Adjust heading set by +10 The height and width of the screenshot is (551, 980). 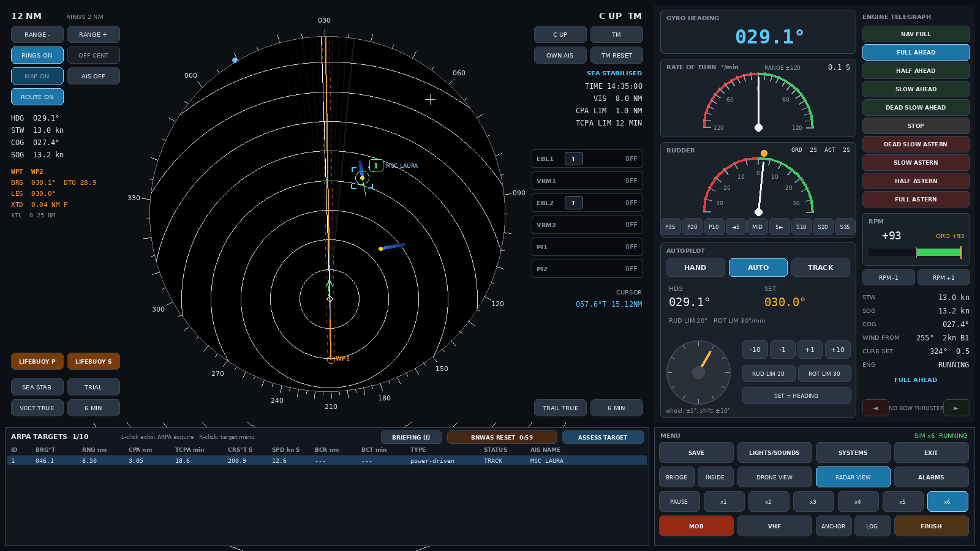coord(837,350)
